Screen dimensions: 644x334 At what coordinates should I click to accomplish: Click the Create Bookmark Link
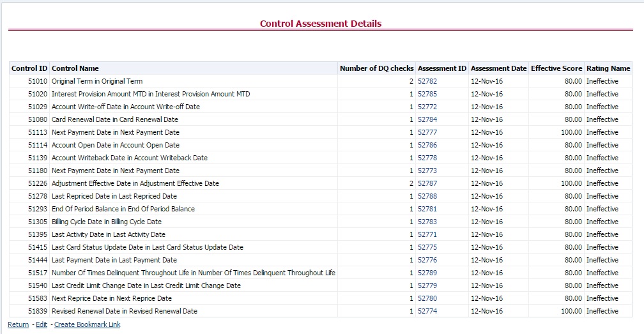87,324
